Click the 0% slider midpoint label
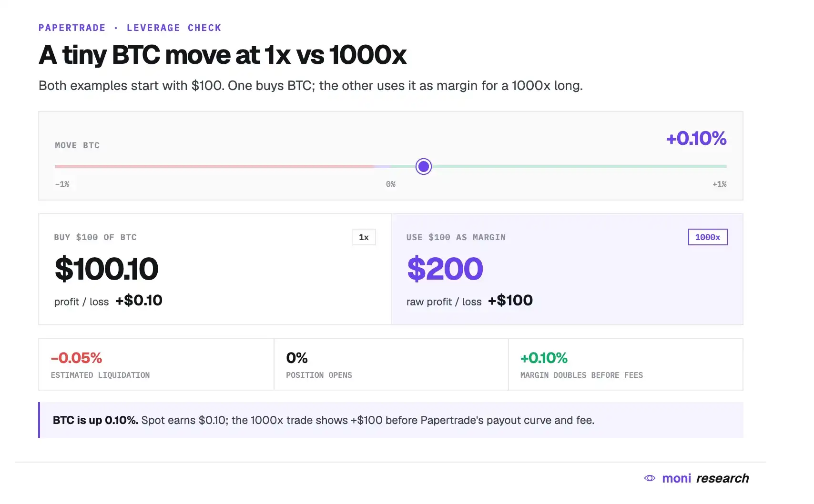 (x=391, y=184)
